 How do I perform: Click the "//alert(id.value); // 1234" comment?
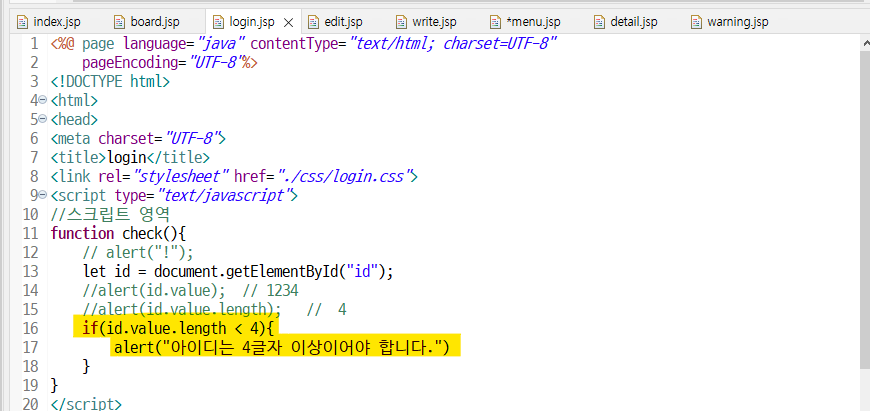190,290
